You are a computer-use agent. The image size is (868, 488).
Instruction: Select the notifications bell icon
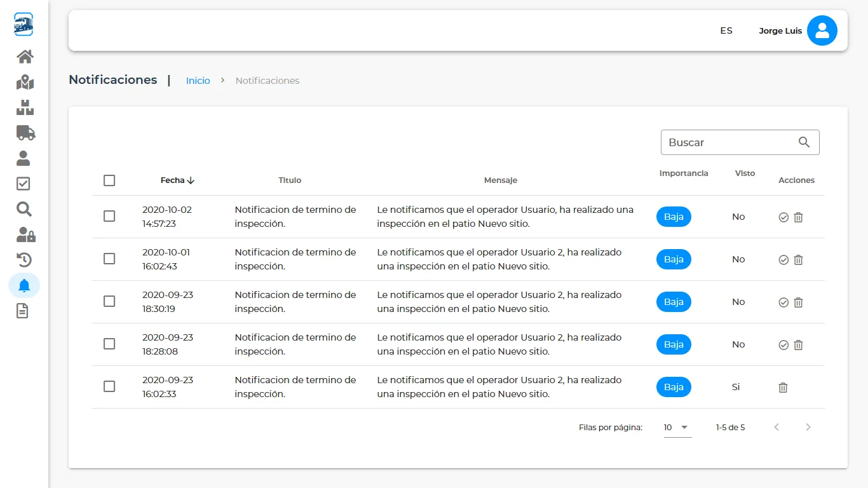click(24, 285)
